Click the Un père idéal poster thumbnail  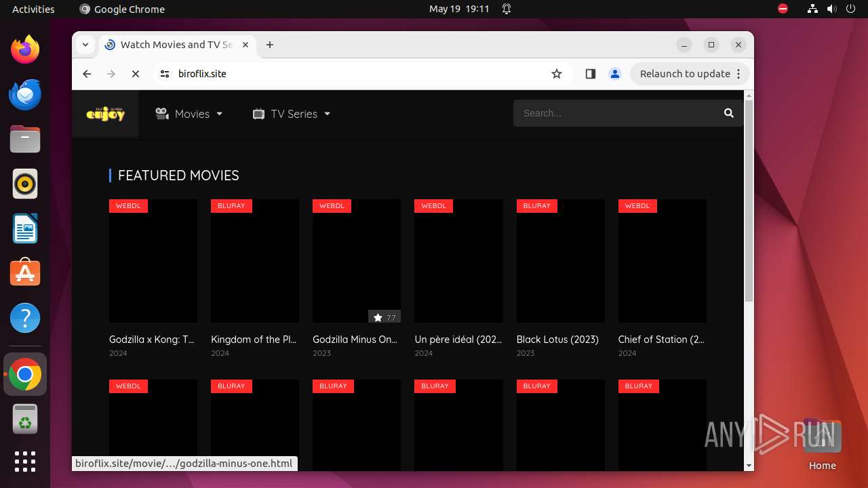pyautogui.click(x=458, y=261)
